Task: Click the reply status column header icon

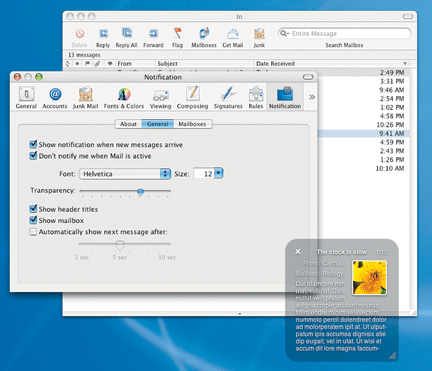Action: pyautogui.click(x=110, y=63)
